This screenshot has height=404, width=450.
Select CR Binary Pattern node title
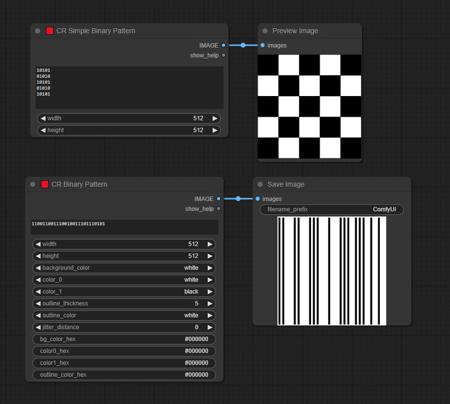[79, 184]
